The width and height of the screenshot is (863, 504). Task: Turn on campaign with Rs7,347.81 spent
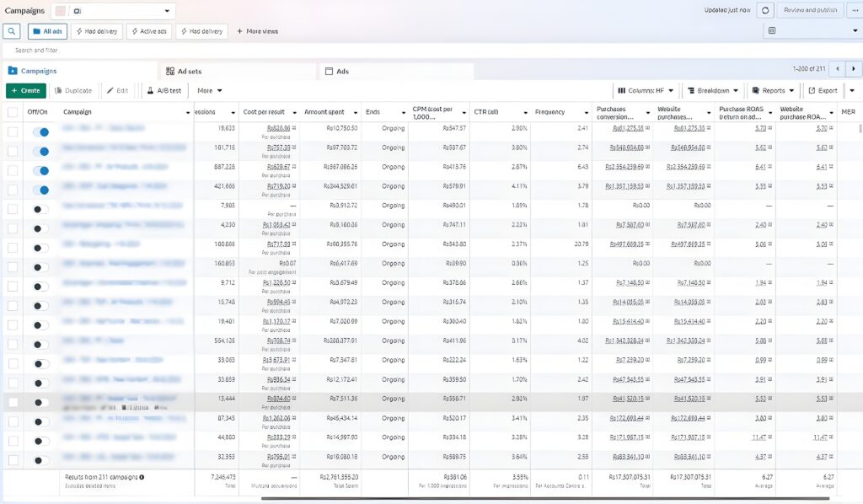click(40, 364)
